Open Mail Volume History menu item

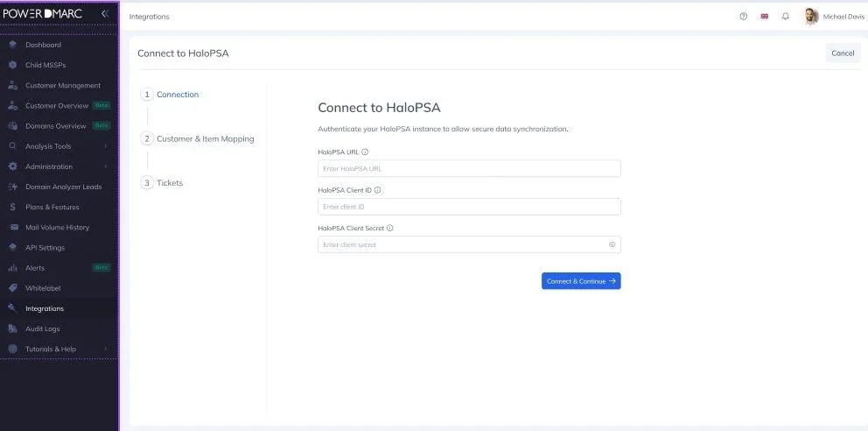(x=59, y=227)
